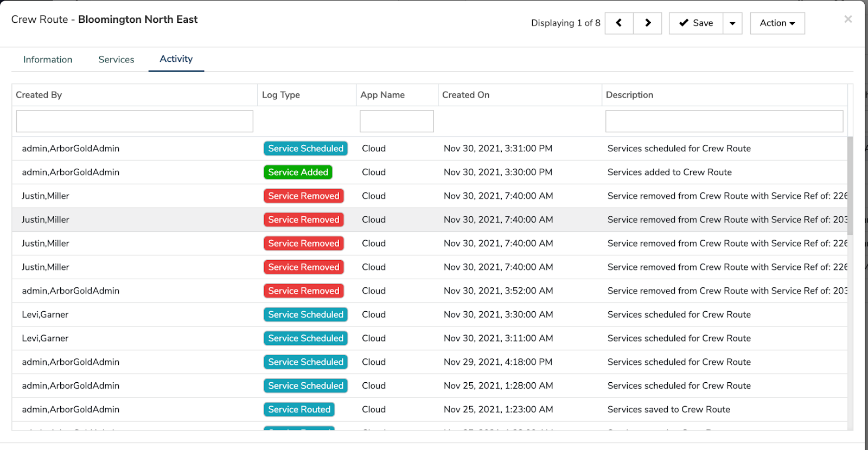Go to previous crew route record
This screenshot has height=450, width=868.
(x=619, y=23)
